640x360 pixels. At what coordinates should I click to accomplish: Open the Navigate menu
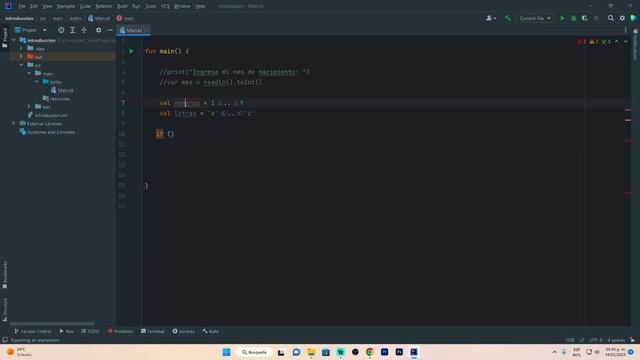click(x=66, y=6)
